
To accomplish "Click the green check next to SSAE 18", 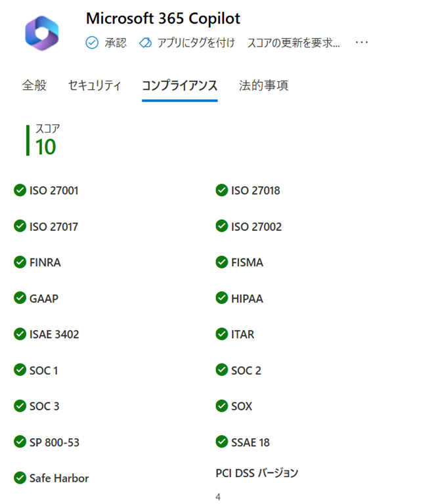I will pos(222,442).
